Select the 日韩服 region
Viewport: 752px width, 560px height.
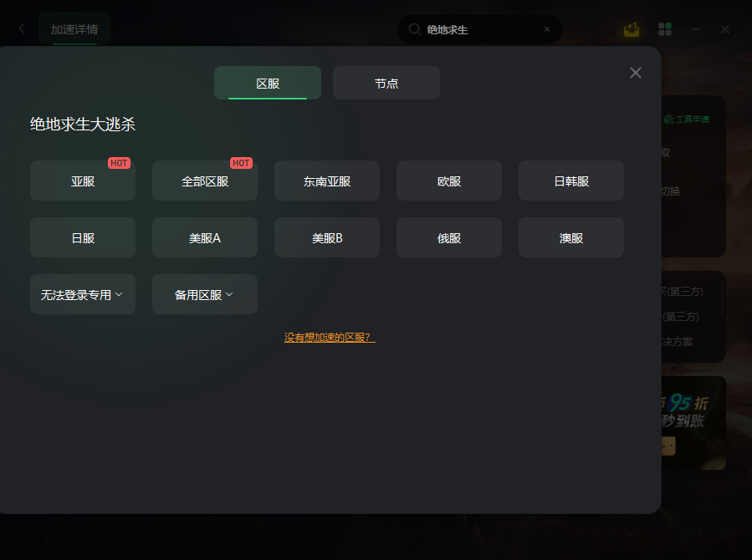coord(571,181)
